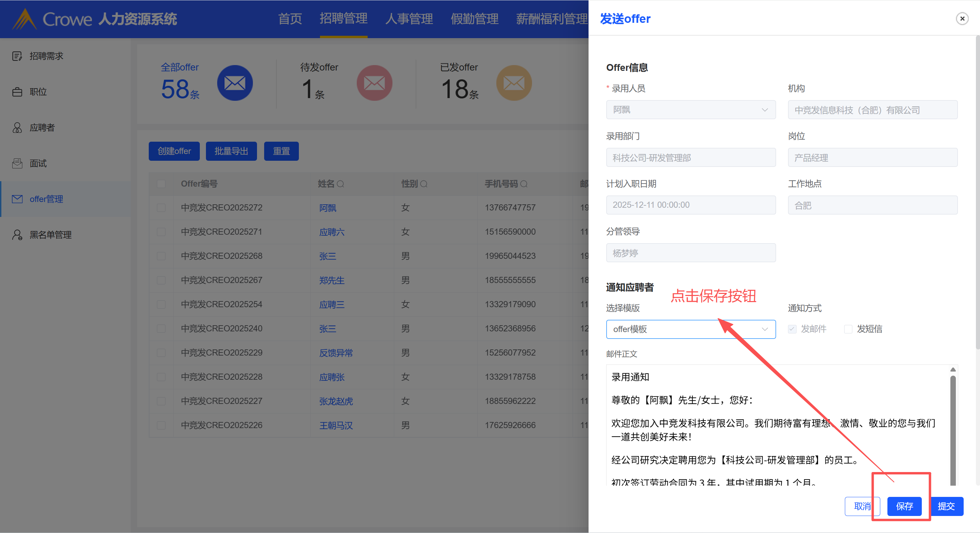Close the 发送offer drawer
This screenshot has width=980, height=533.
pos(962,18)
